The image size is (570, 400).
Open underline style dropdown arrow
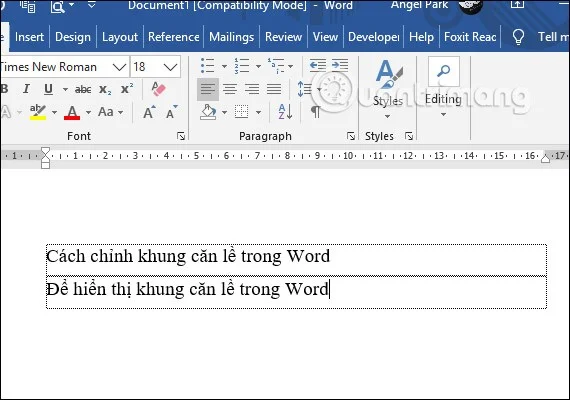(65, 89)
